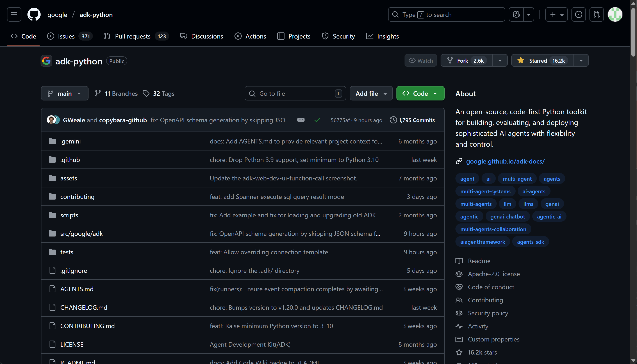Open the main branch selector dropdown
Screen dimensions: 637x364
[64, 93]
